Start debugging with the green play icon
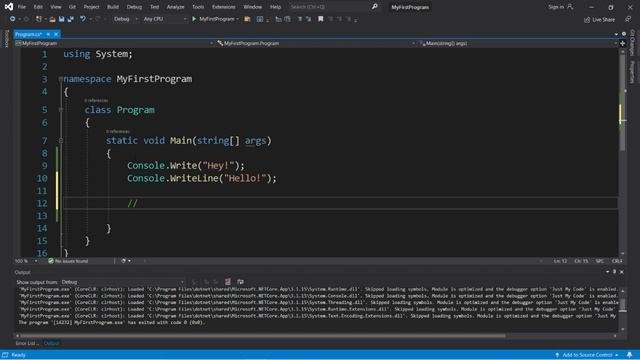Viewport: 640px width, 360px height. (194, 19)
